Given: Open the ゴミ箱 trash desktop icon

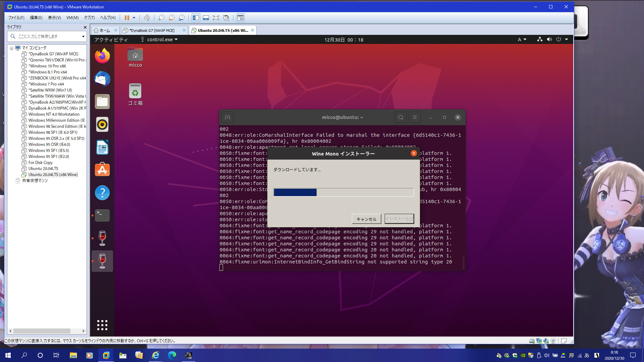Looking at the screenshot, I should pyautogui.click(x=135, y=95).
